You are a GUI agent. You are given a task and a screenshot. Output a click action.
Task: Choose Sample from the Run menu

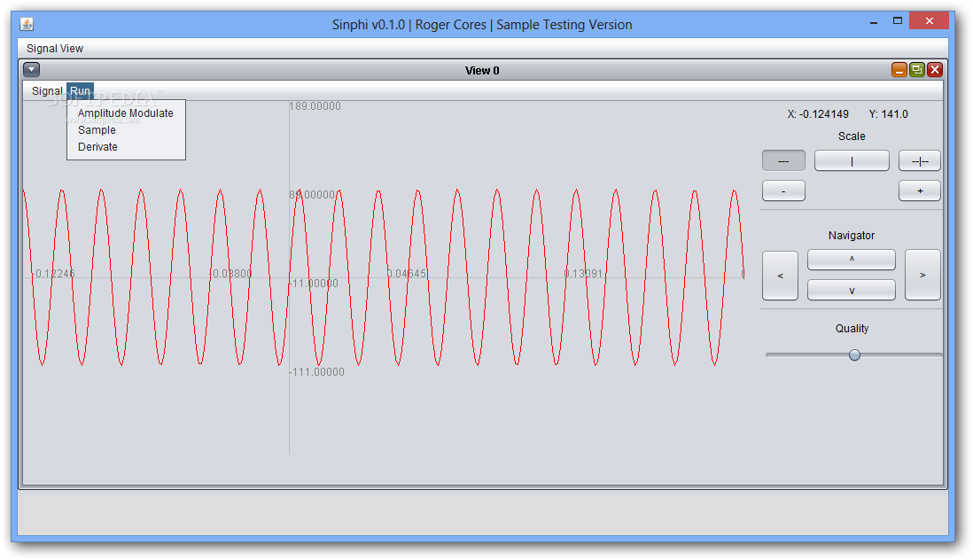125,129
